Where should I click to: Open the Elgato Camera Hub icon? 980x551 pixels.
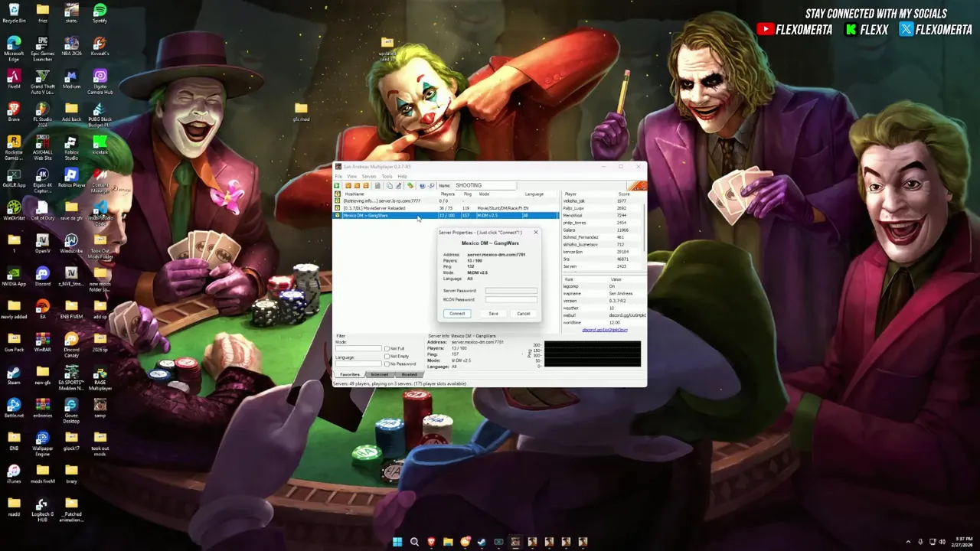click(100, 80)
